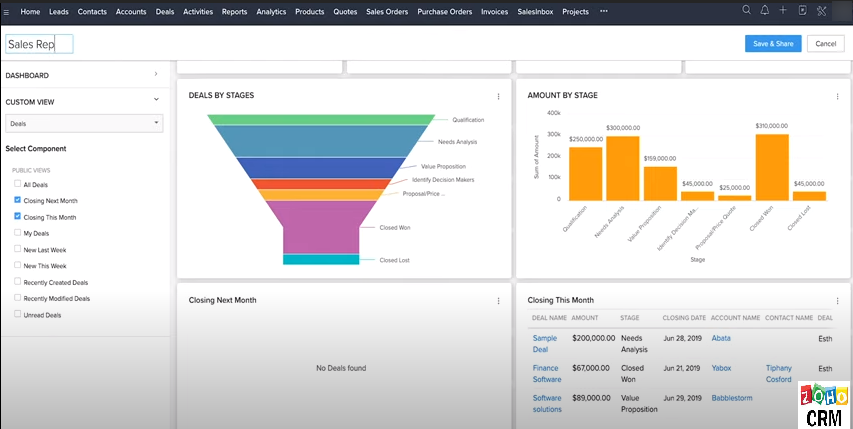This screenshot has width=853, height=429.
Task: Open Deals By Stages options menu
Action: 498,96
